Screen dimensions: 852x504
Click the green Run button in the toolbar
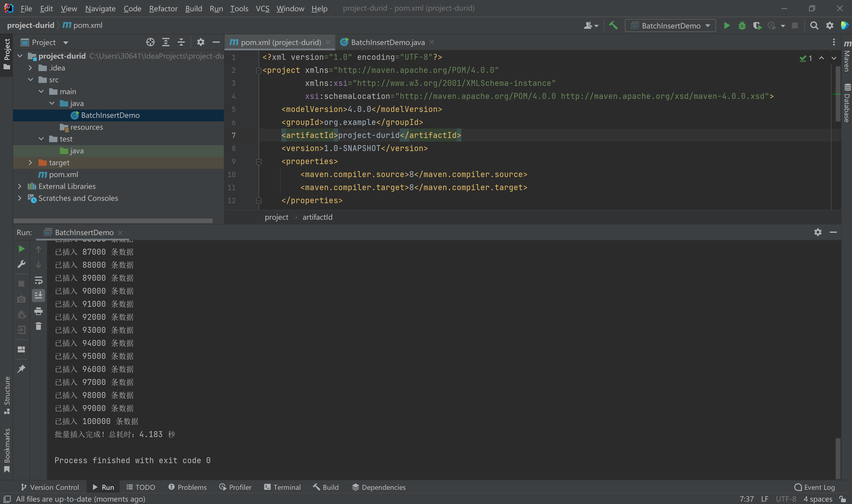tap(726, 26)
